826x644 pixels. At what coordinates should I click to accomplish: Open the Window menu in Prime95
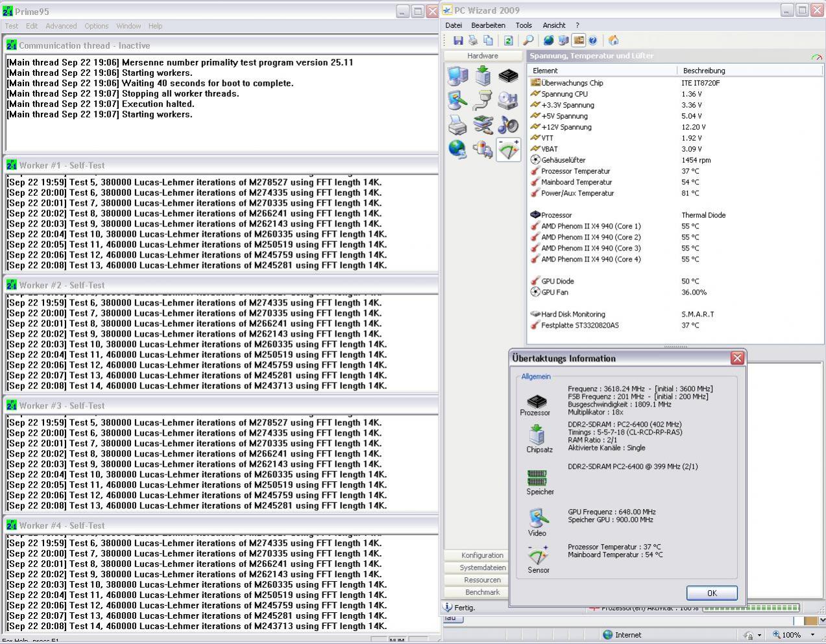128,26
